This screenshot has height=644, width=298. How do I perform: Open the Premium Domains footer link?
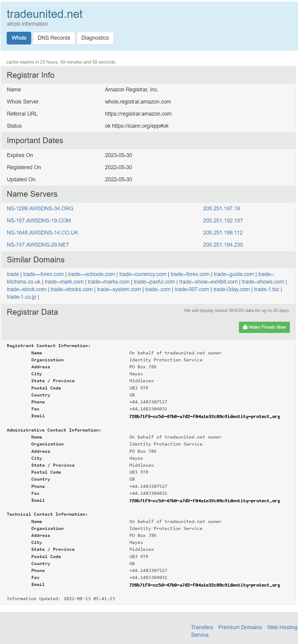click(x=240, y=627)
